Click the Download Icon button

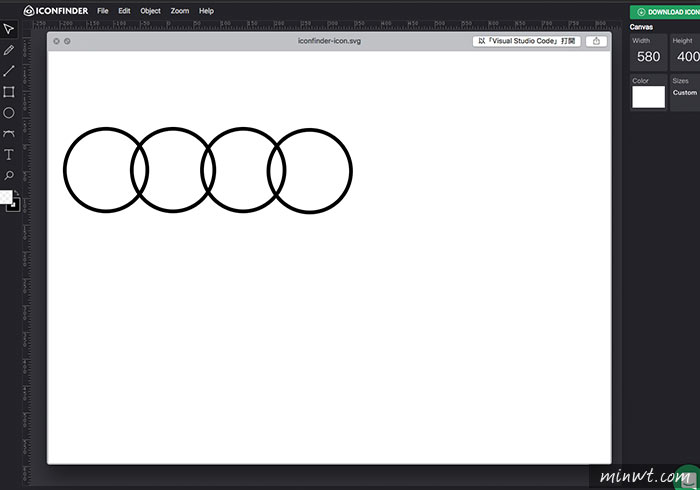pos(665,12)
